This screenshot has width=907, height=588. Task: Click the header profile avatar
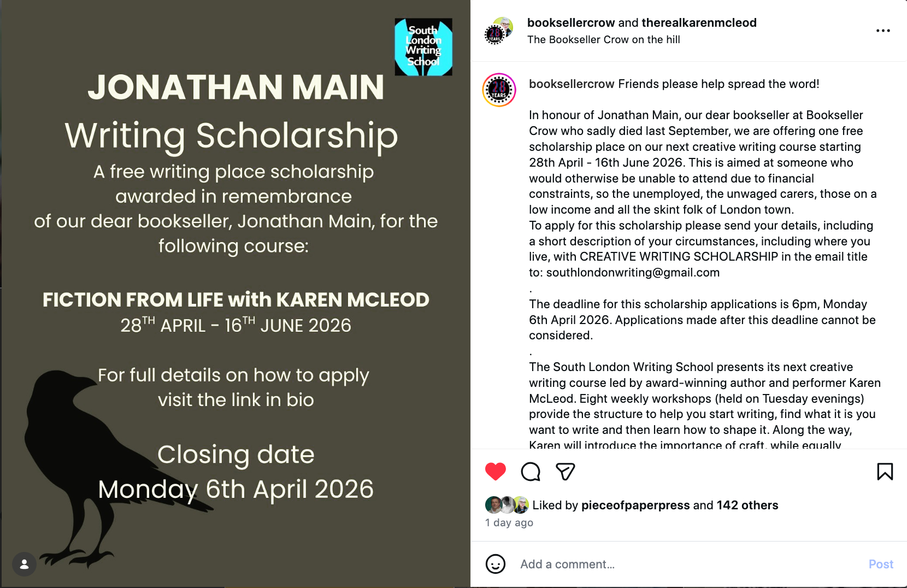tap(498, 31)
